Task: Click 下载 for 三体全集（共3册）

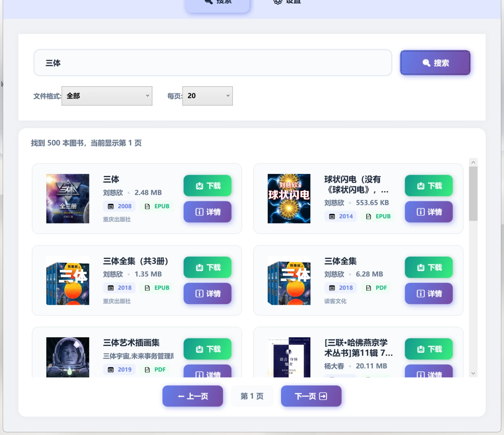Action: click(x=207, y=267)
